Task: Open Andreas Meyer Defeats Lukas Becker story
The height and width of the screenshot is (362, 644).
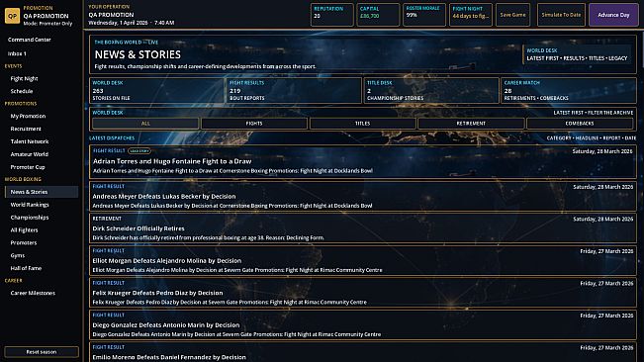Action: click(363, 196)
